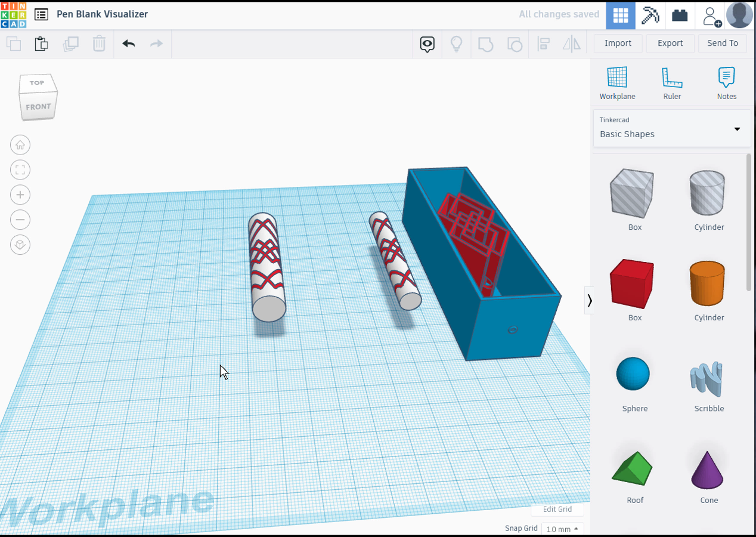Image resolution: width=756 pixels, height=537 pixels.
Task: Open the Snap Grid 1.0 mm dropdown
Action: tap(562, 529)
